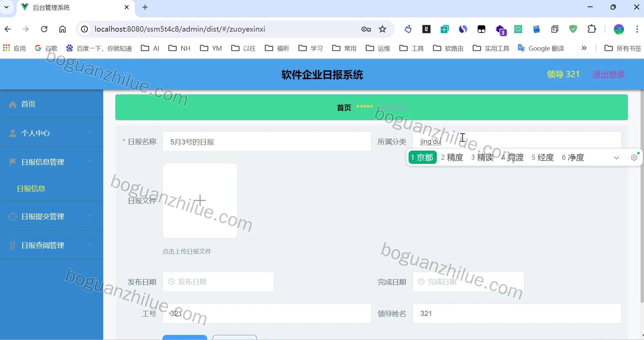The width and height of the screenshot is (644, 340).
Task: Open the extensions puzzle icon
Action: [592, 29]
